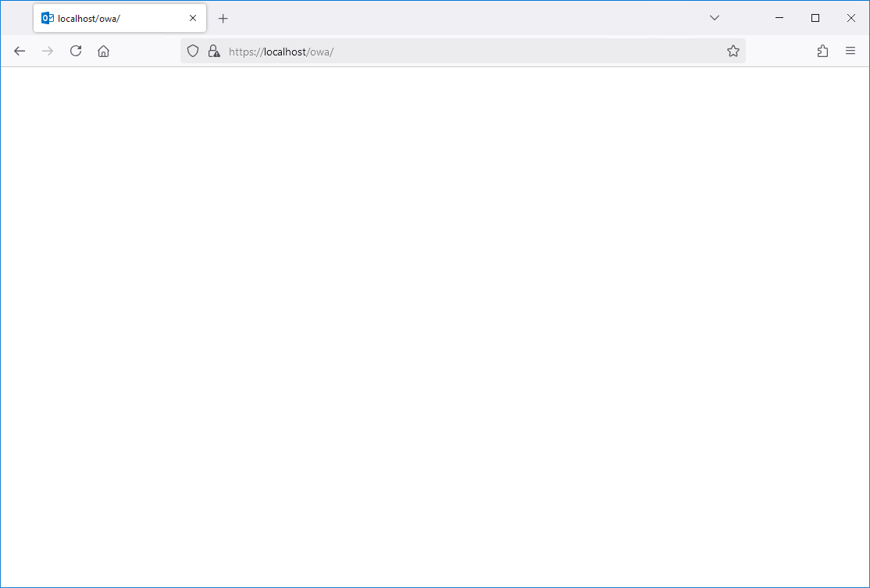The height and width of the screenshot is (588, 870).
Task: Go back to the previous page
Action: (x=20, y=52)
